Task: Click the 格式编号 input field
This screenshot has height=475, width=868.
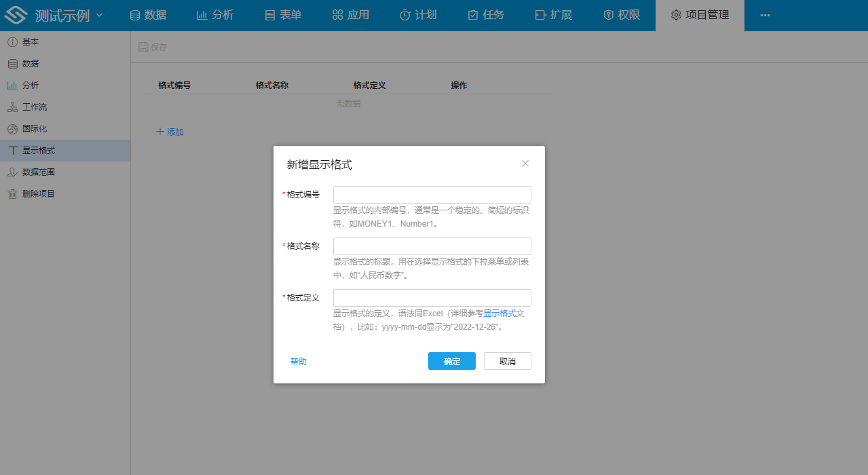Action: tap(432, 194)
